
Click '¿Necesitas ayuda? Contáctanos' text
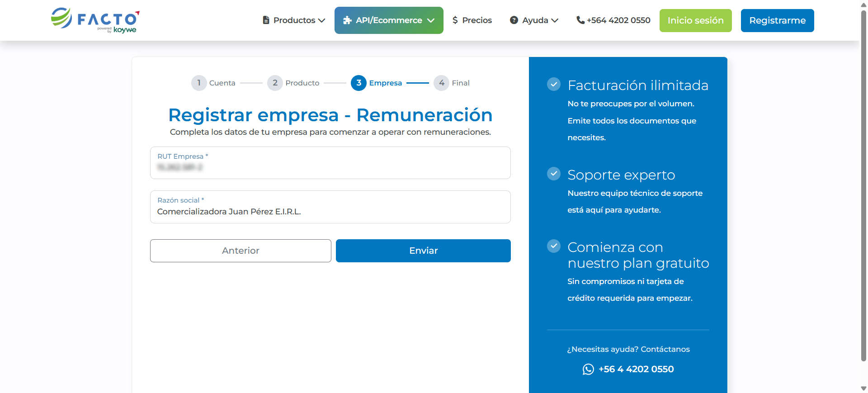[x=628, y=349]
